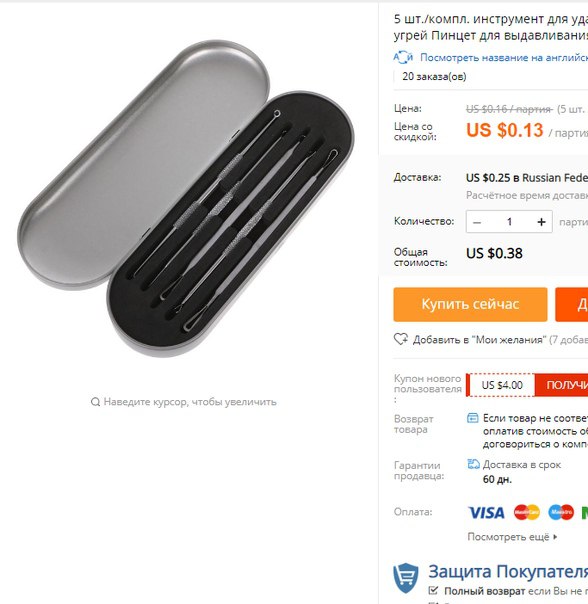Click the heart wishlist icon
The image size is (588, 604).
point(401,339)
